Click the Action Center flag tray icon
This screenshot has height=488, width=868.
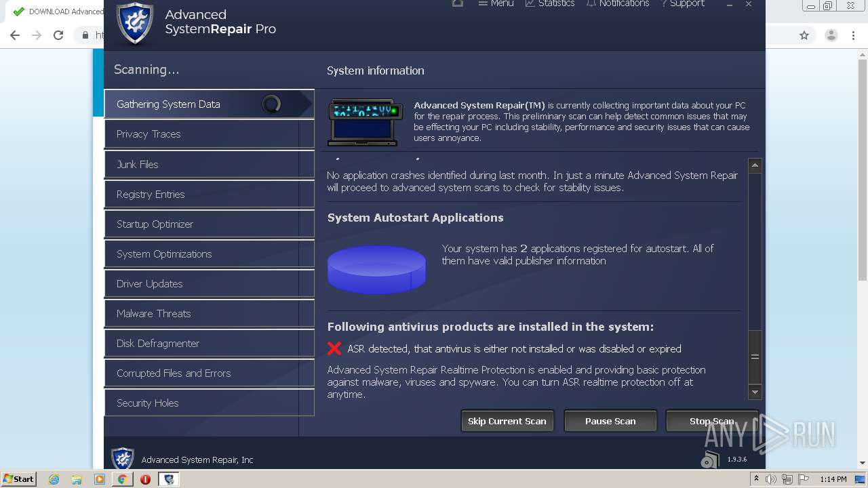click(804, 479)
